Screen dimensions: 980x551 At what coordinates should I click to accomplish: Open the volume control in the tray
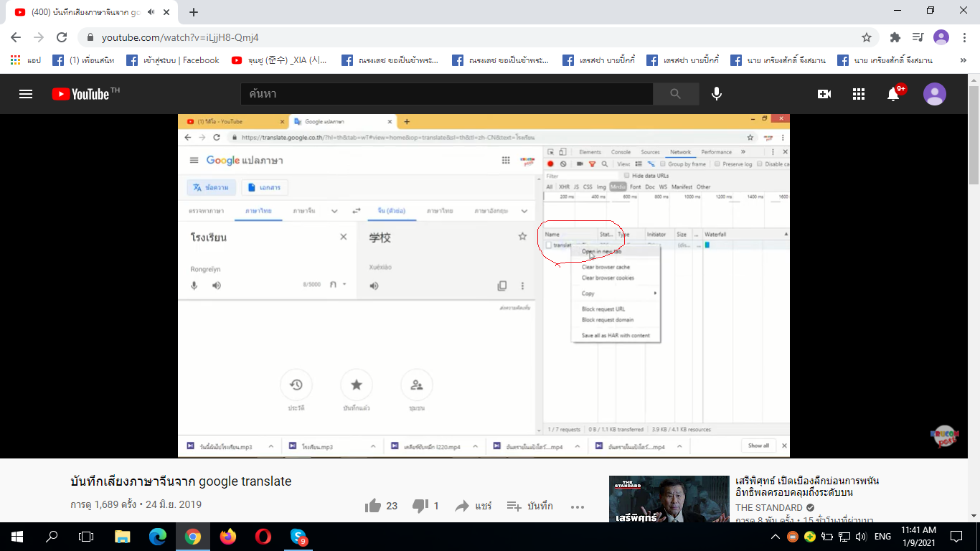coord(861,537)
